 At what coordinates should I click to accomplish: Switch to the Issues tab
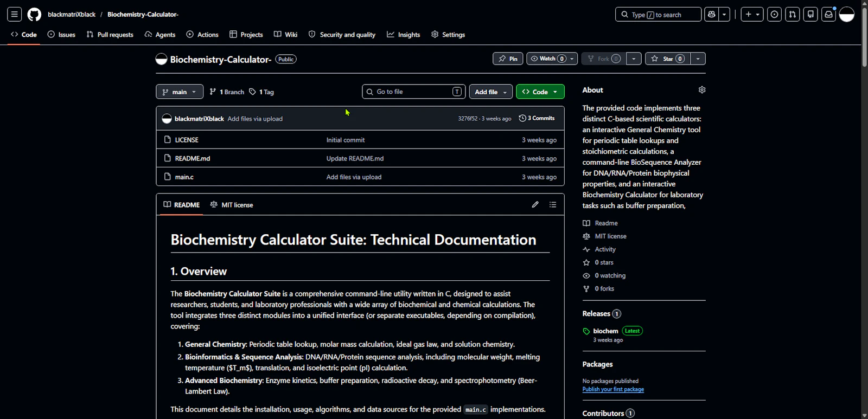(x=61, y=35)
